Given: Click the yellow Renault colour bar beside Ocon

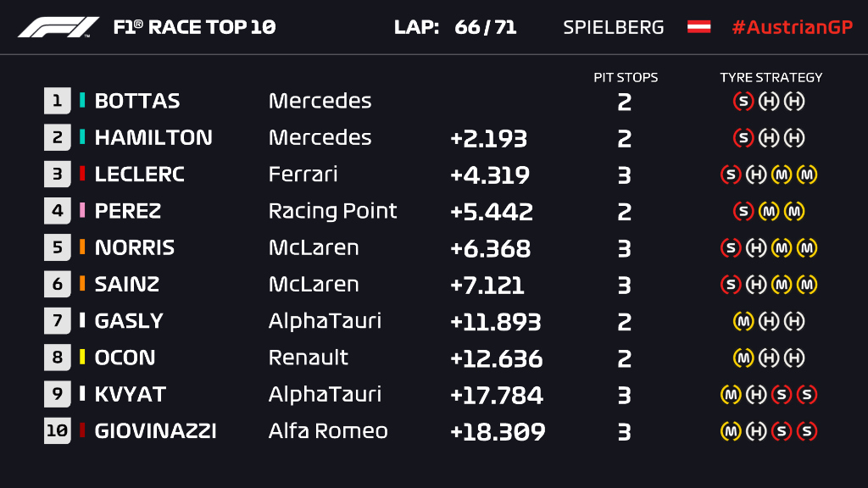Looking at the screenshot, I should click(x=82, y=358).
